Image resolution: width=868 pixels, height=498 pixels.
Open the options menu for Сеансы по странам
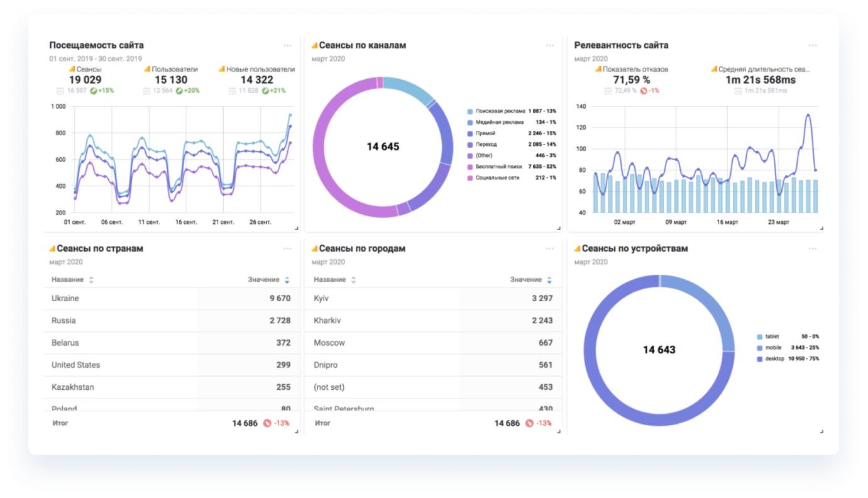point(287,248)
